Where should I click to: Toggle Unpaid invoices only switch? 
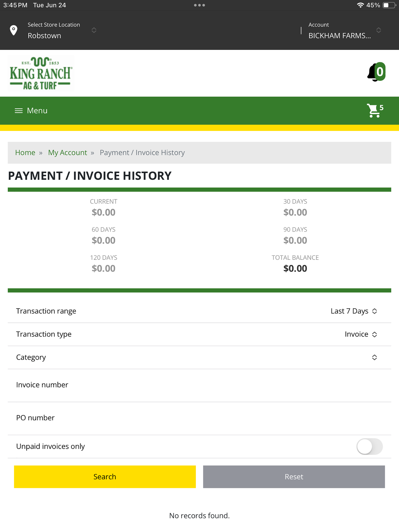click(369, 446)
